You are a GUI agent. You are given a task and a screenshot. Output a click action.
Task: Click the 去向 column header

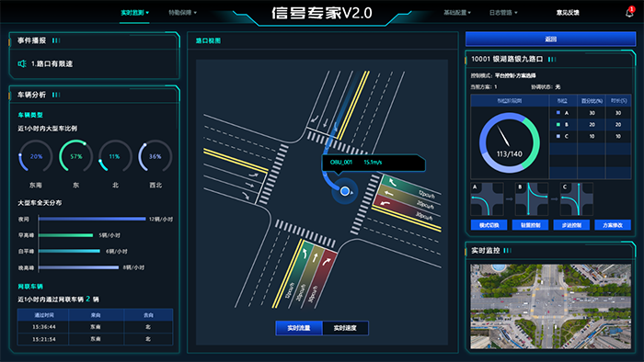tap(148, 315)
